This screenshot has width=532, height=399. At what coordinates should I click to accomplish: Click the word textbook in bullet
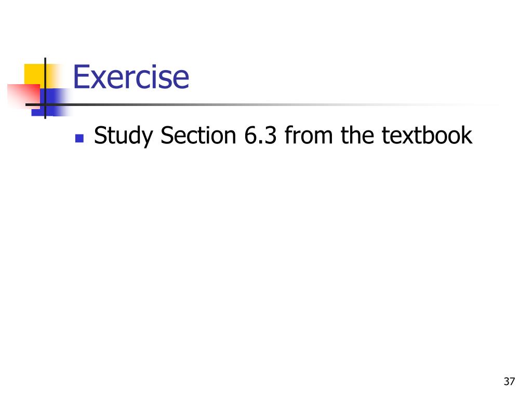pos(427,135)
